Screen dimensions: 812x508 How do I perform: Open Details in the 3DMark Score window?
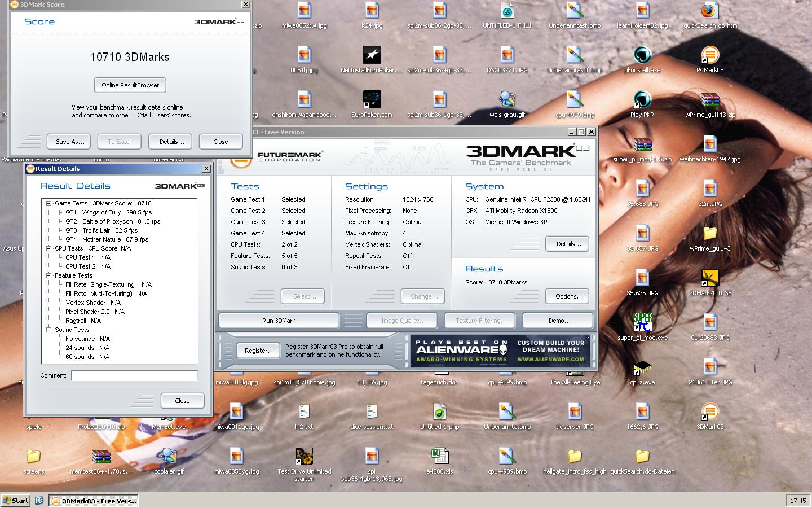(171, 142)
